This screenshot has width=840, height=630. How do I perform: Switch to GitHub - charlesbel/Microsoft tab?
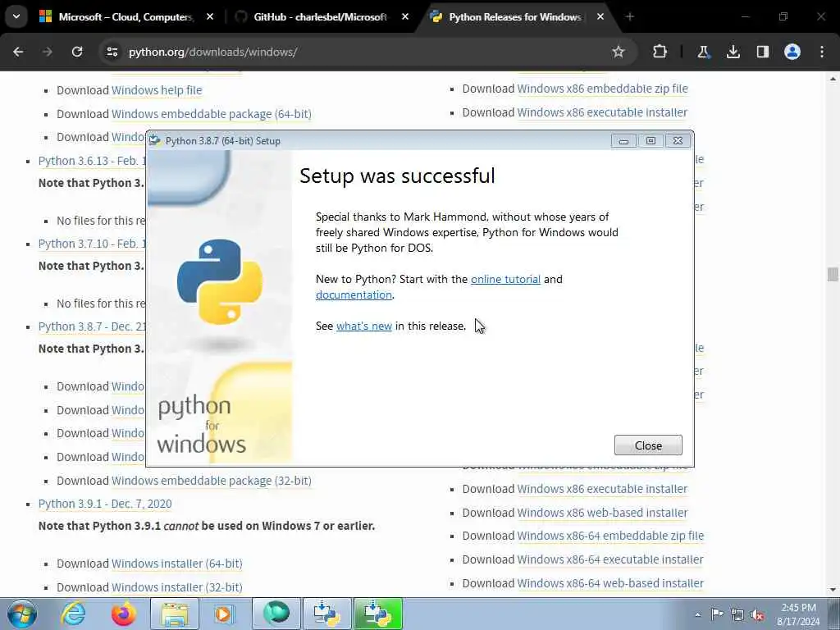point(321,17)
